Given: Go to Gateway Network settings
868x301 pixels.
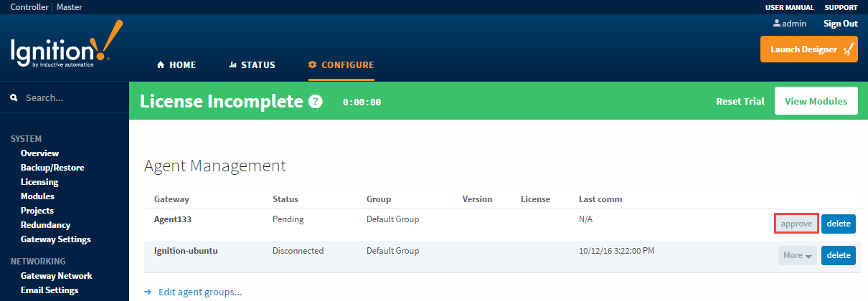Looking at the screenshot, I should tap(56, 276).
